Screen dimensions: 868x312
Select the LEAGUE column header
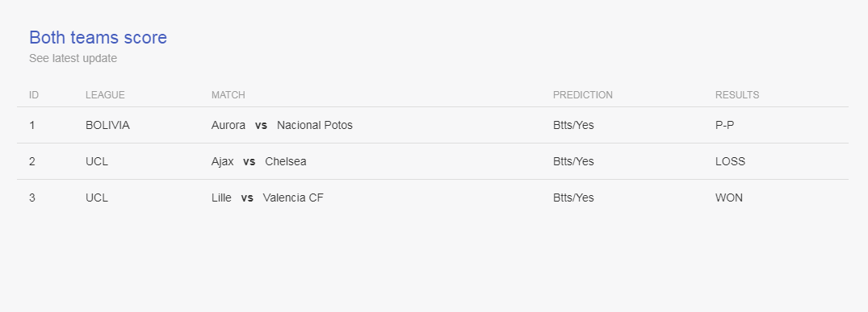point(105,94)
